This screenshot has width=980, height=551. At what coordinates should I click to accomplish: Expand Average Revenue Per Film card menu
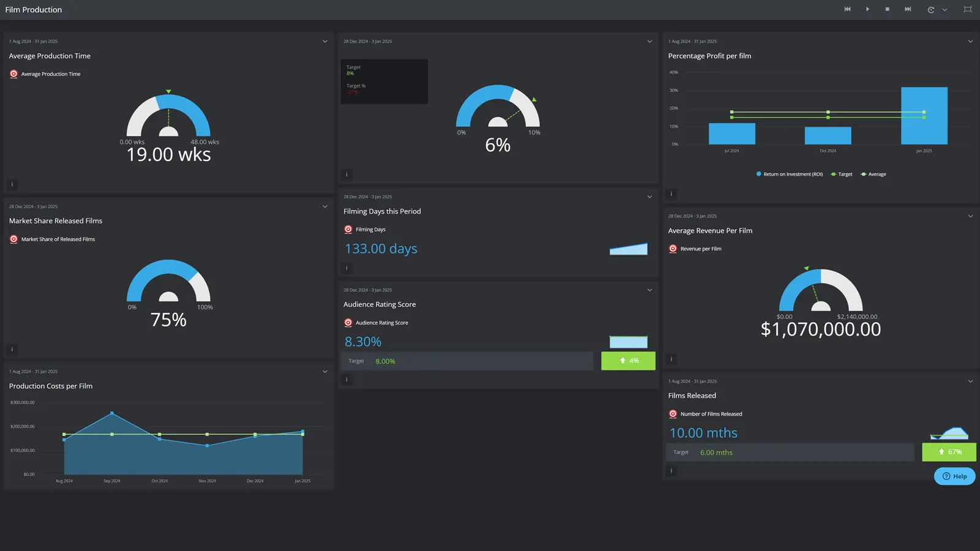point(970,216)
